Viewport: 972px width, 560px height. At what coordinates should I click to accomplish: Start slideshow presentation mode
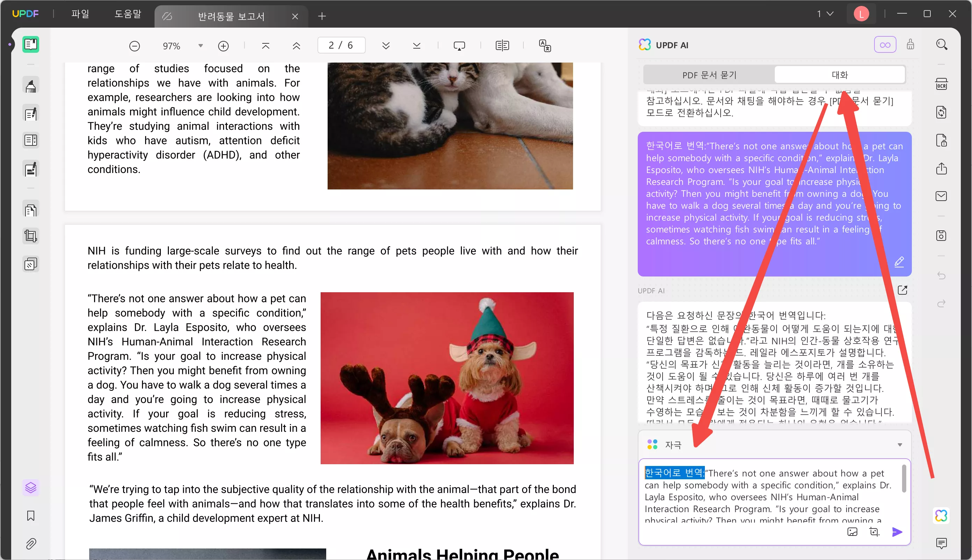pyautogui.click(x=459, y=46)
